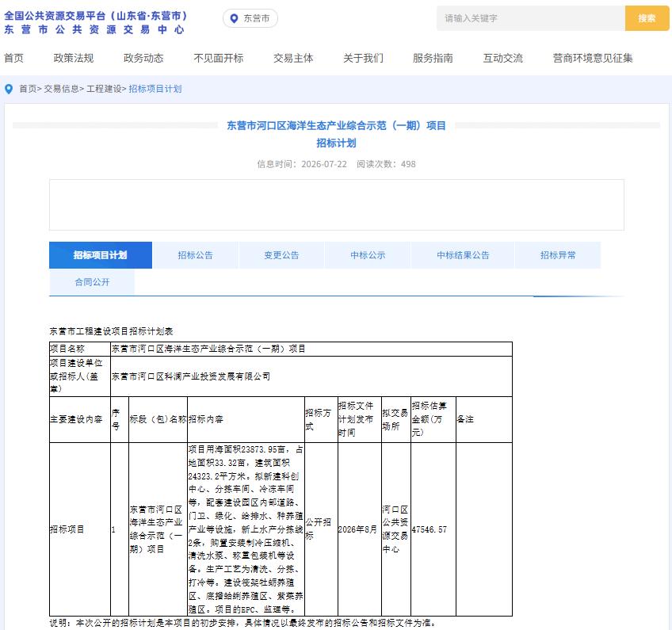Click the 招标项目计划 breadcrumb link
The height and width of the screenshot is (630, 672).
point(155,89)
